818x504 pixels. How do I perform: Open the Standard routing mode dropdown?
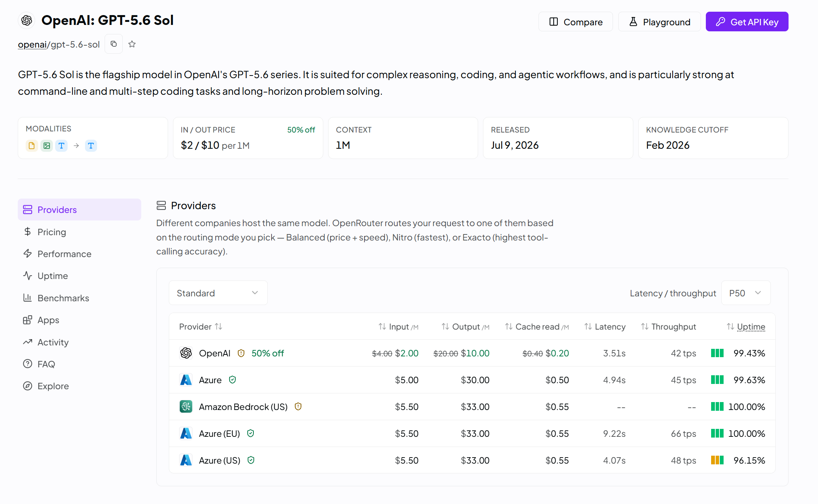tap(218, 293)
